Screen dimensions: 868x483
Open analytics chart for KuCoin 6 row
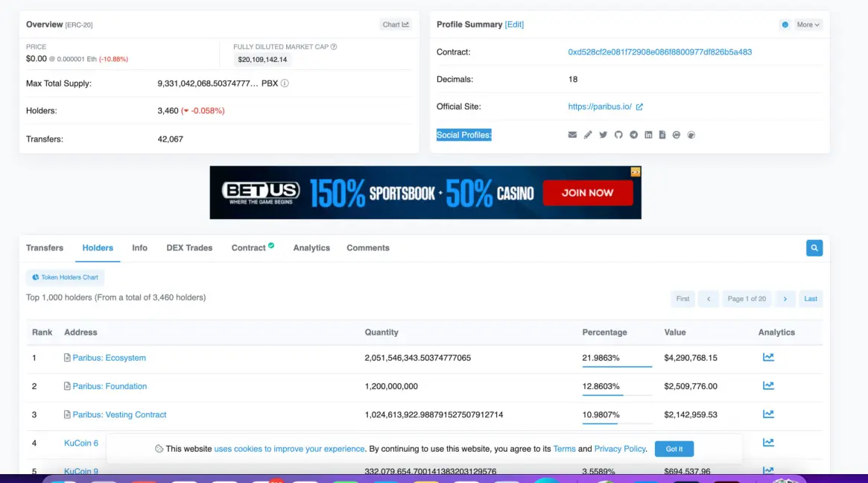tap(768, 442)
